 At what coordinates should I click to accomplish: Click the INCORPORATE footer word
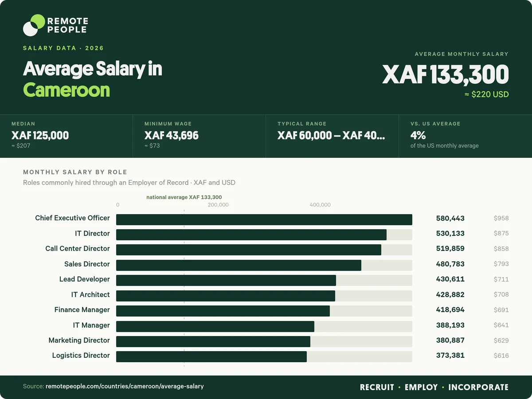(478, 387)
